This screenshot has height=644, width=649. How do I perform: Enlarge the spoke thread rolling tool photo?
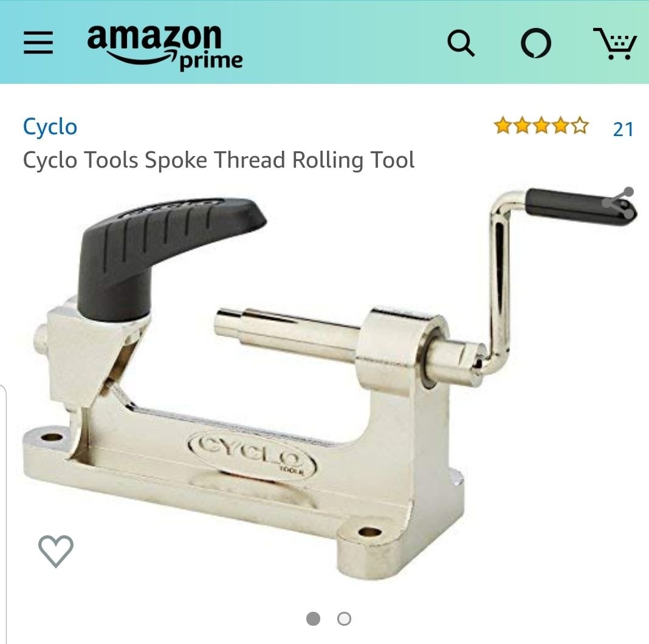point(330,383)
